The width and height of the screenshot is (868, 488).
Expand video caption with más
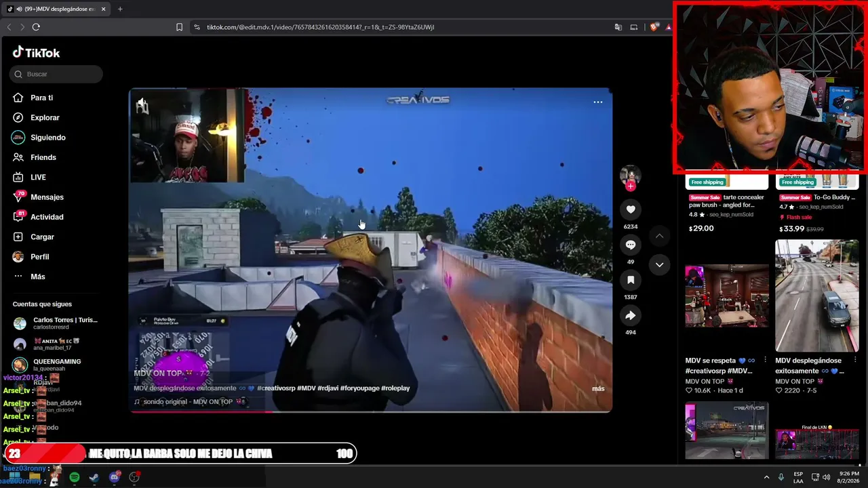[598, 388]
